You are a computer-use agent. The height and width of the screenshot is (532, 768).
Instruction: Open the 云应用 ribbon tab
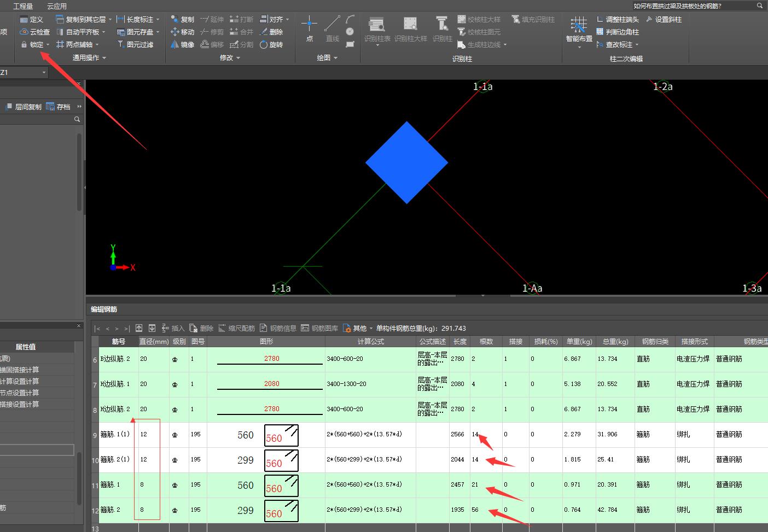pyautogui.click(x=56, y=6)
